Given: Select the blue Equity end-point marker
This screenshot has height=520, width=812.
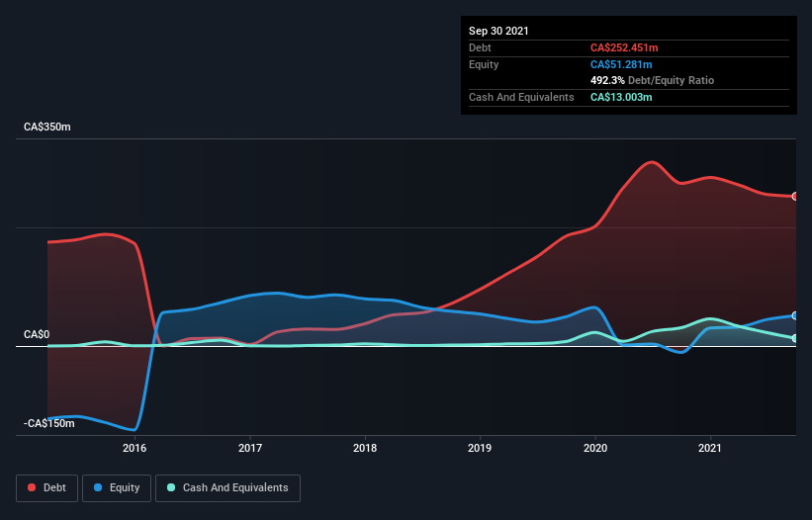Looking at the screenshot, I should (795, 315).
